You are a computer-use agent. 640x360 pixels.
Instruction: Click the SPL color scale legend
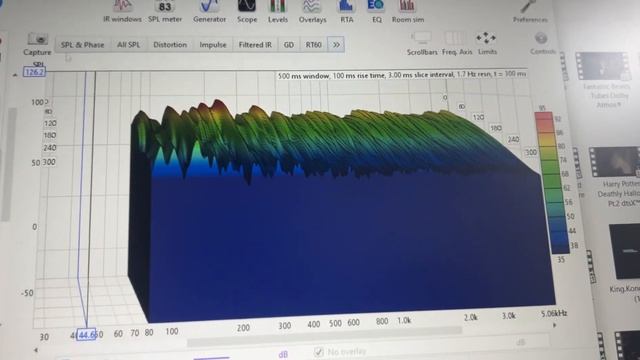[551, 182]
